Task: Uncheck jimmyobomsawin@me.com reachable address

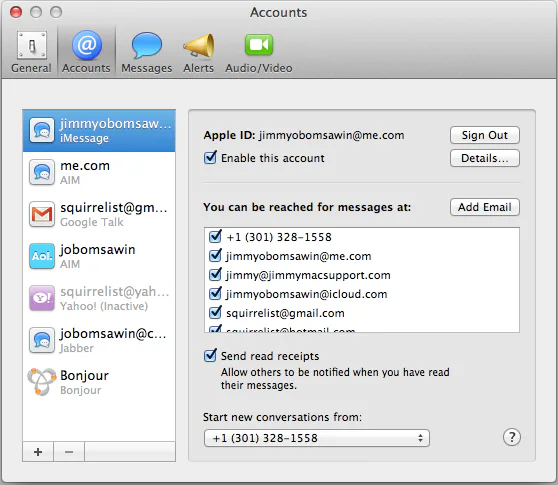Action: tap(215, 255)
